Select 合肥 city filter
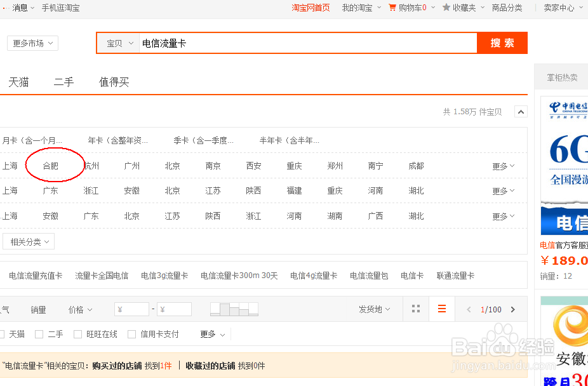The image size is (588, 386). [x=51, y=166]
